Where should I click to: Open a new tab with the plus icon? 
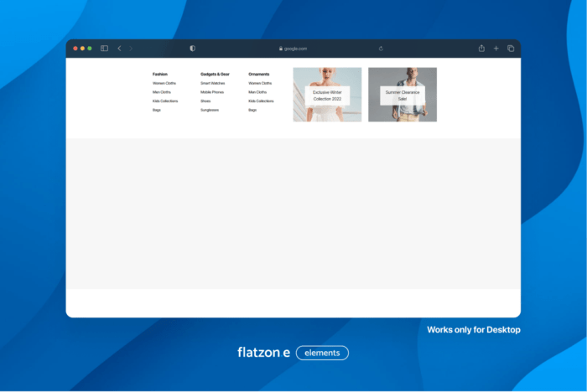496,49
